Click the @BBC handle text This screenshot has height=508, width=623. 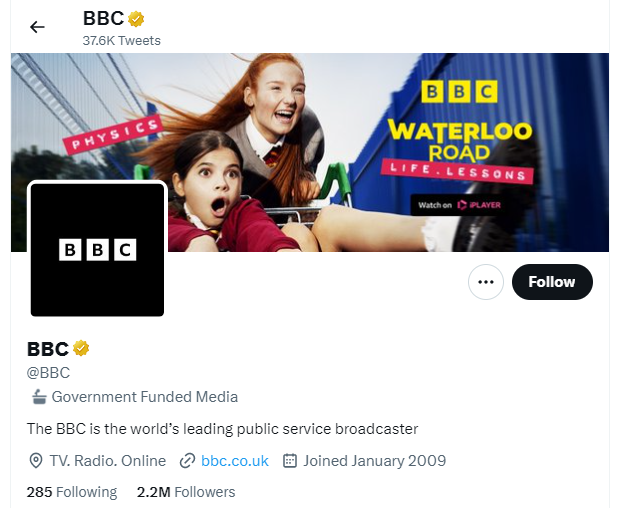pyautogui.click(x=48, y=373)
